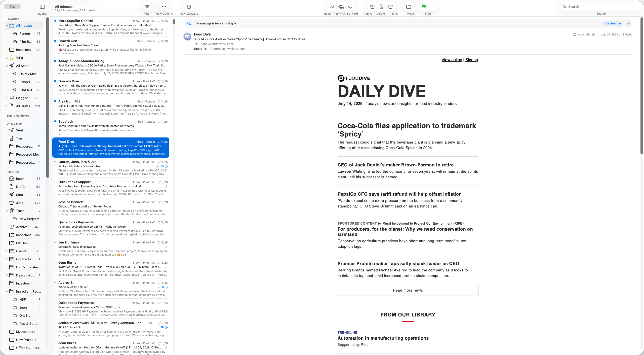Open the Alex from F6S email
The image size is (644, 355).
click(111, 107)
